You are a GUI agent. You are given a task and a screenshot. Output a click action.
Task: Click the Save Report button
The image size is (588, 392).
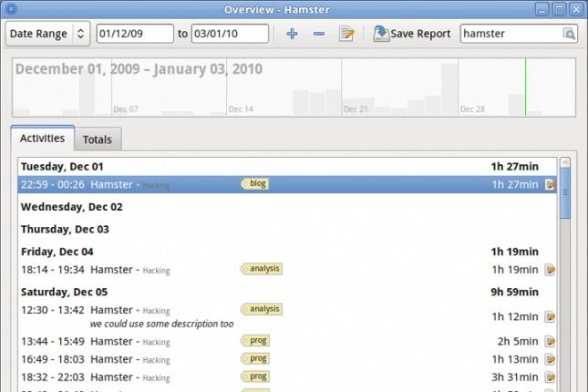412,34
